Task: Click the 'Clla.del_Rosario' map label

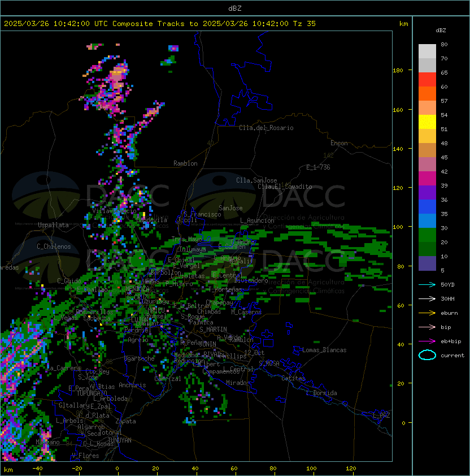Action: pos(266,128)
